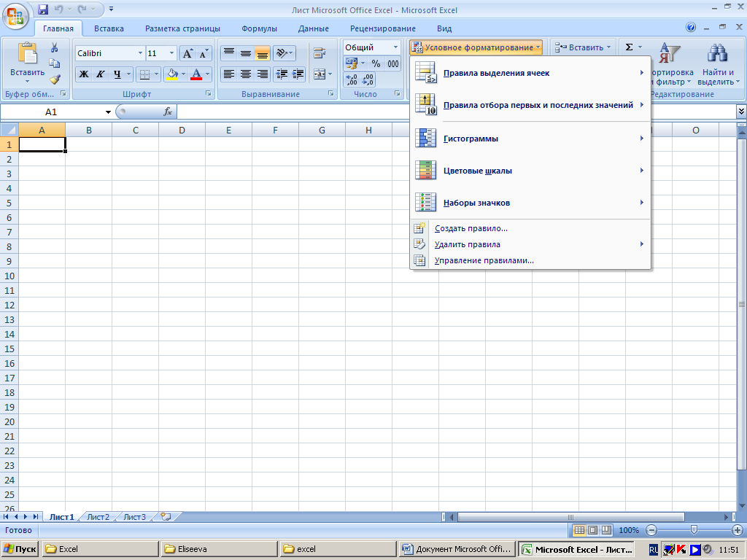Image resolution: width=747 pixels, height=560 pixels.
Task: Decrease the cell indent
Action: (282, 74)
